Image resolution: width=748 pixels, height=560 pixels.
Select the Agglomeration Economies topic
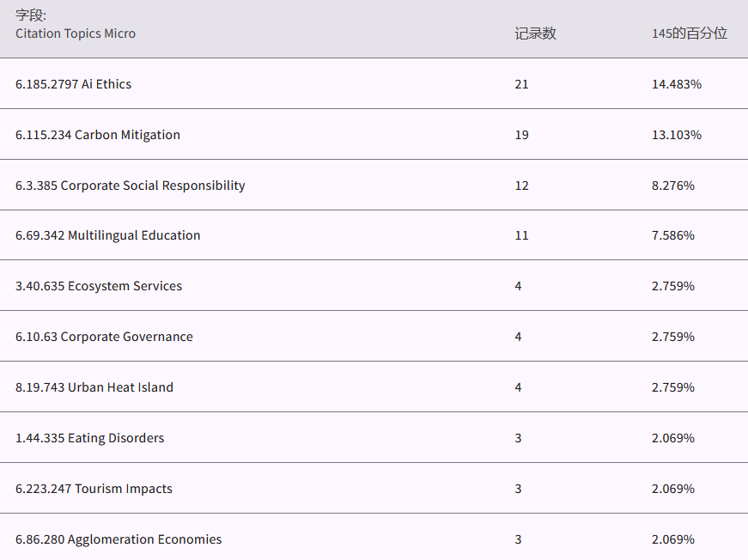[119, 539]
